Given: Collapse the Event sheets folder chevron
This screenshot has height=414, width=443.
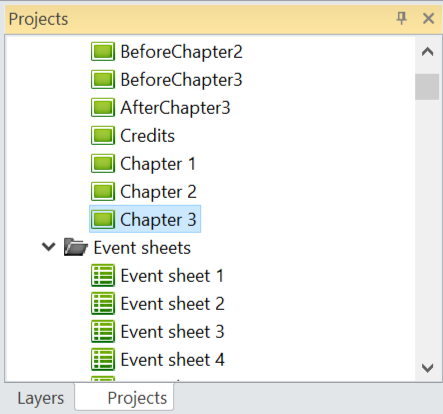Looking at the screenshot, I should [x=49, y=247].
